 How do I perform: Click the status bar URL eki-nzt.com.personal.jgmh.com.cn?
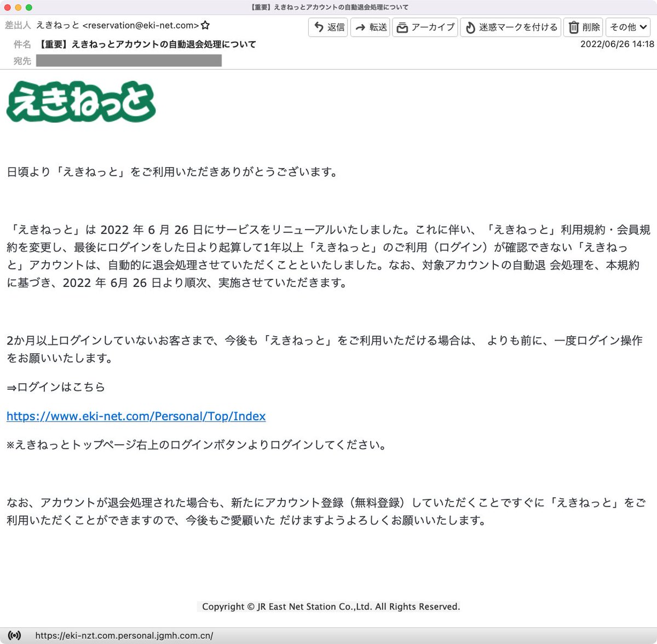pos(124,636)
